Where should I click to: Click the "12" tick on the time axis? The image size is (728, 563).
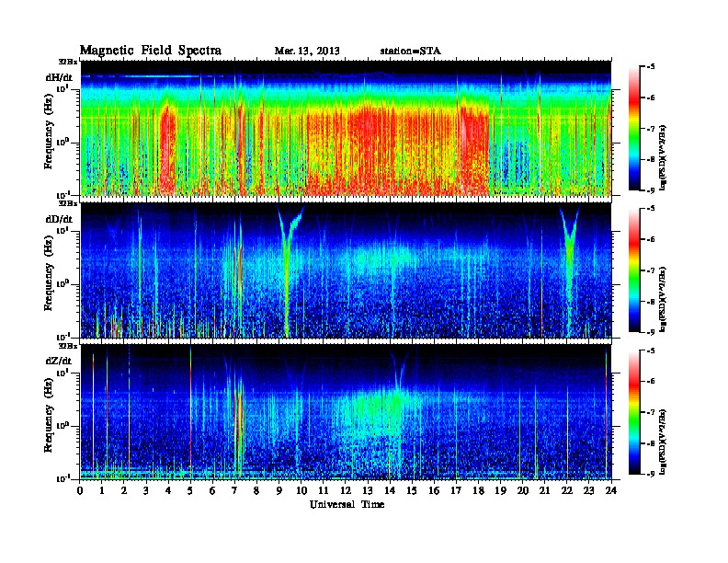[346, 490]
